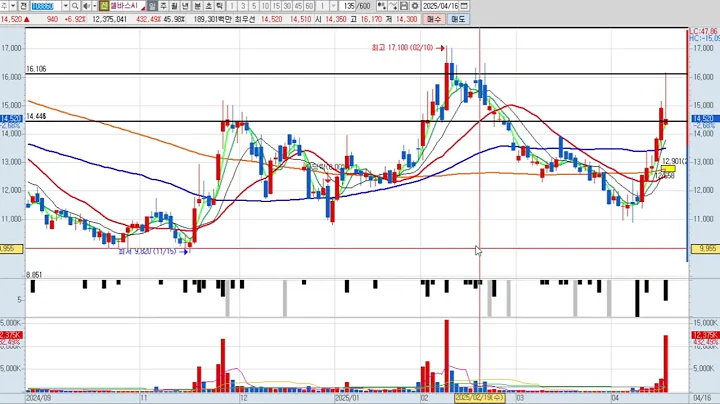The width and height of the screenshot is (720, 404).
Task: Choose the 45 interval button
Action: (x=298, y=6)
